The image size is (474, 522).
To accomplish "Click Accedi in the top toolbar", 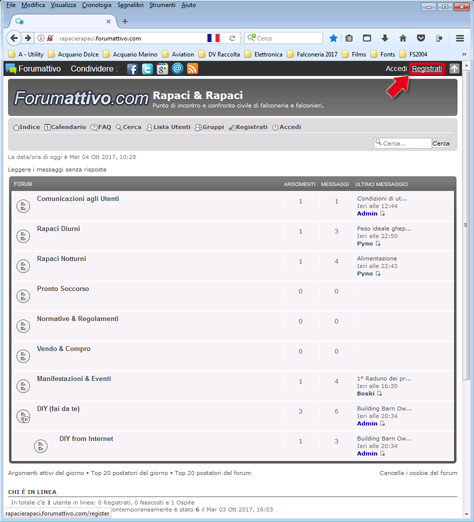I will pos(396,69).
